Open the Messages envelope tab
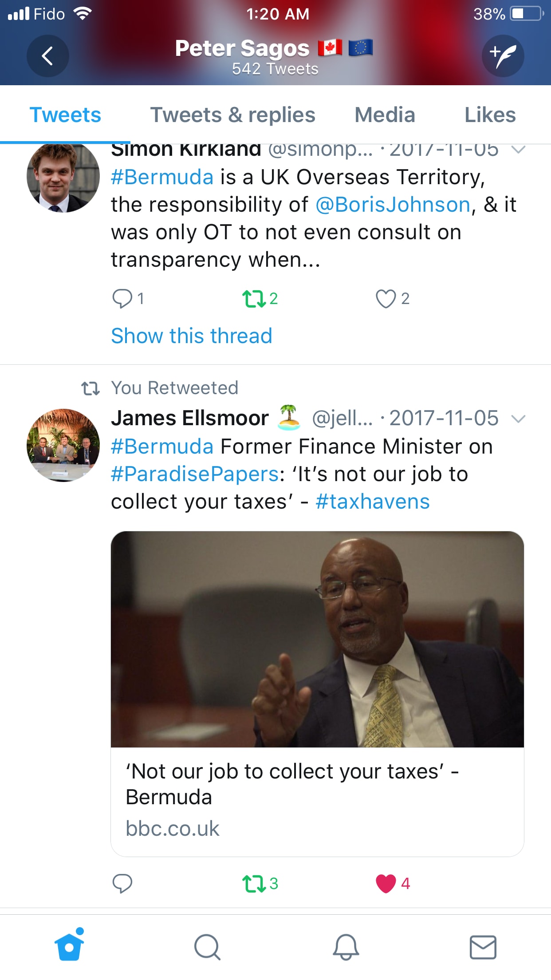551x980 pixels. coord(483,947)
